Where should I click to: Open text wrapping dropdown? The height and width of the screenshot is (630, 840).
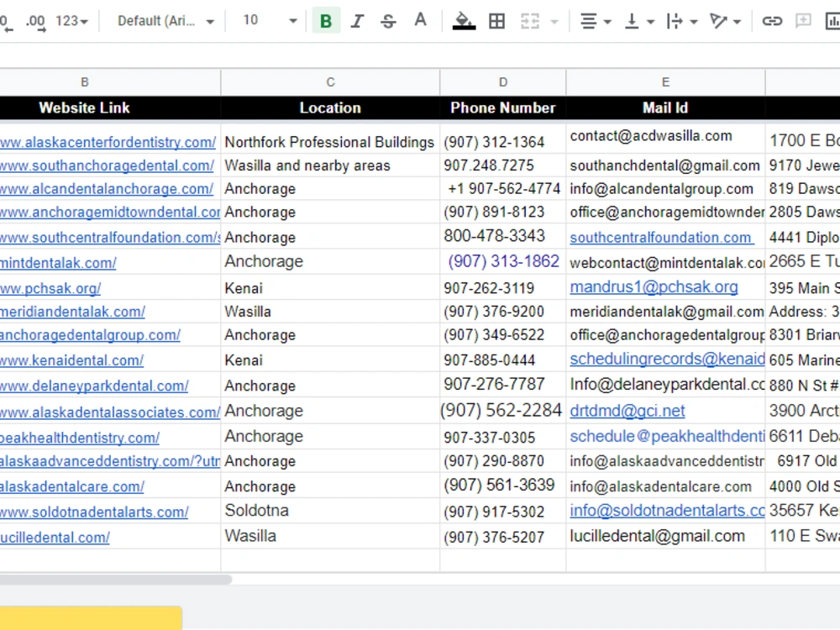681,21
